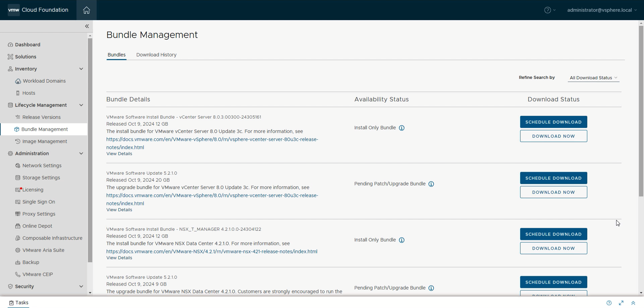Open the NSX 4.2.1 release notes link
The height and width of the screenshot is (308, 644).
(211, 251)
